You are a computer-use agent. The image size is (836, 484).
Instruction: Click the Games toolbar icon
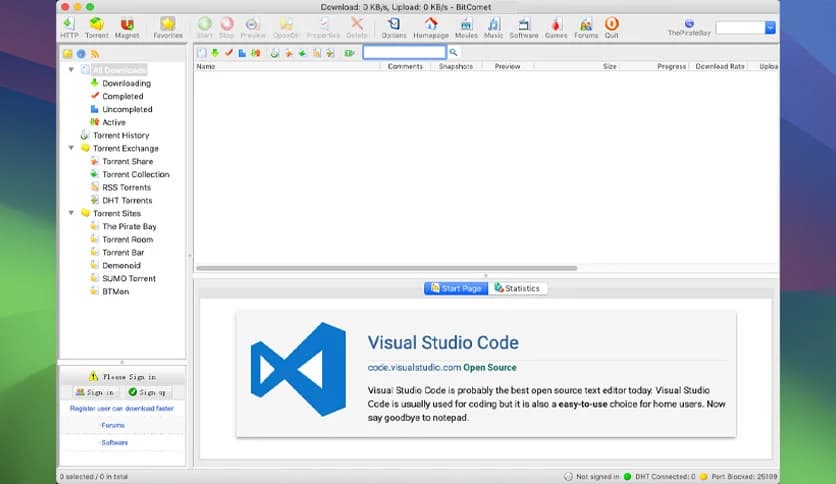555,25
